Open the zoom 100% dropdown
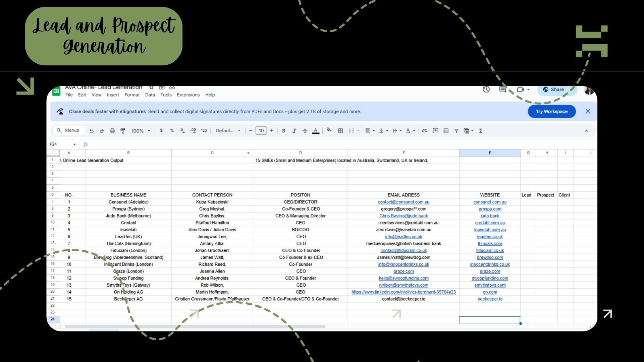Viewport: 644px width, 362px height. pyautogui.click(x=141, y=131)
